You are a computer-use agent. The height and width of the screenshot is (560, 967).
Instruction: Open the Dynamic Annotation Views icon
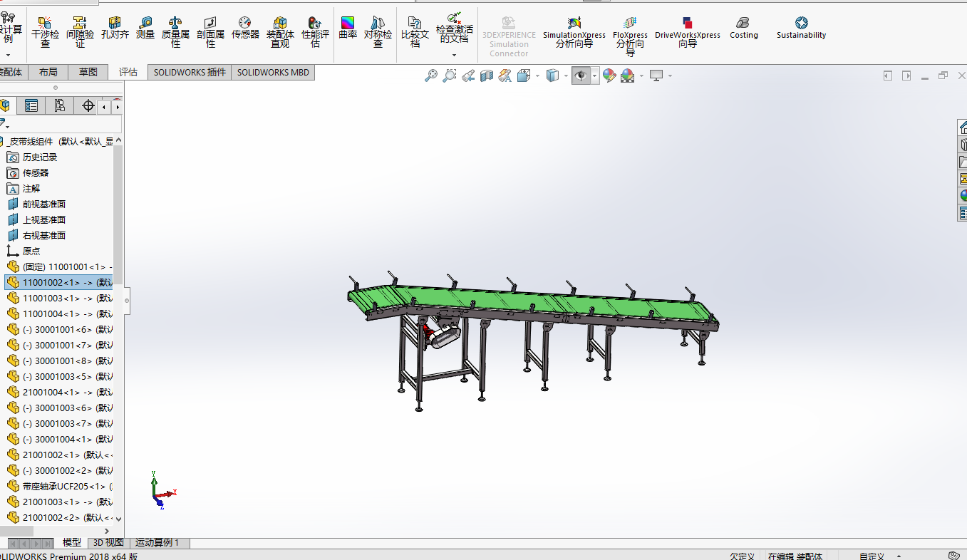505,76
